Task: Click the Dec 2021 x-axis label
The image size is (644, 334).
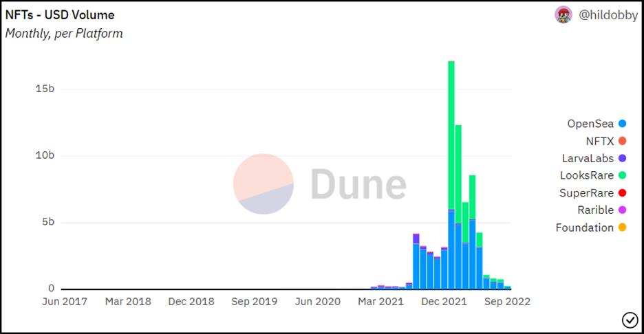Action: pos(444,302)
